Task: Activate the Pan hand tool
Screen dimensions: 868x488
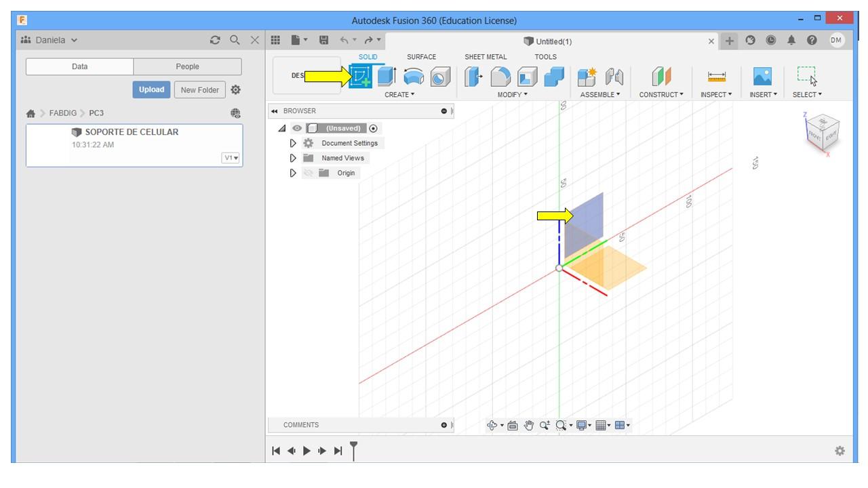Action: (x=529, y=426)
